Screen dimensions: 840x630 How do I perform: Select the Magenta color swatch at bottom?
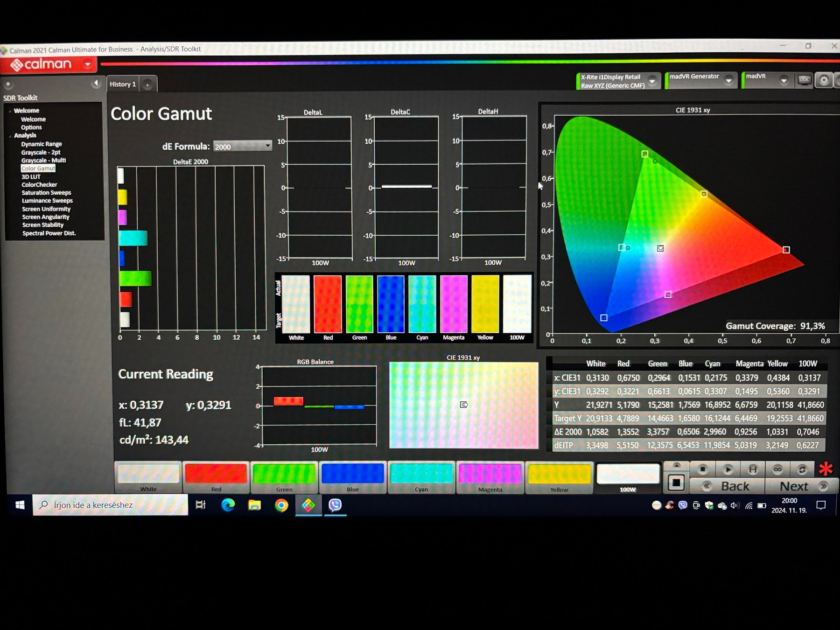[x=490, y=476]
